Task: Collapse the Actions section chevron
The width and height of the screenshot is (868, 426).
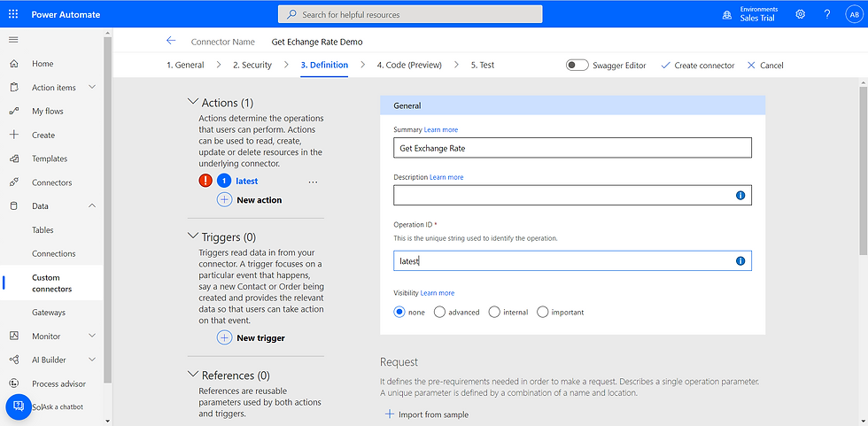Action: tap(194, 102)
